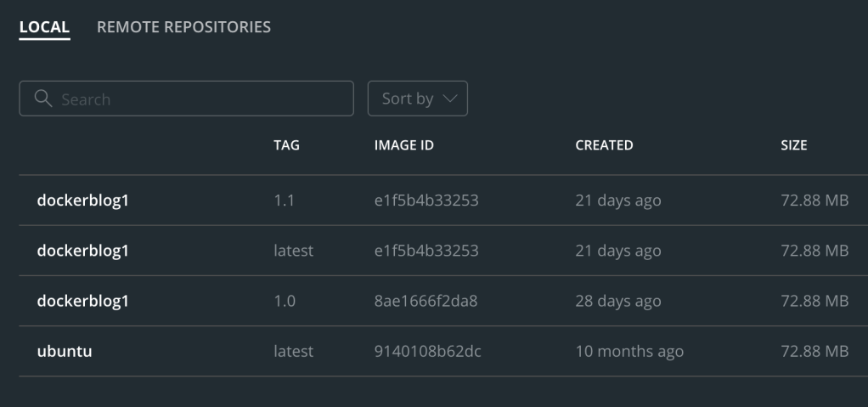This screenshot has width=868, height=407.
Task: Expand the Sort by dropdown
Action: tap(417, 99)
